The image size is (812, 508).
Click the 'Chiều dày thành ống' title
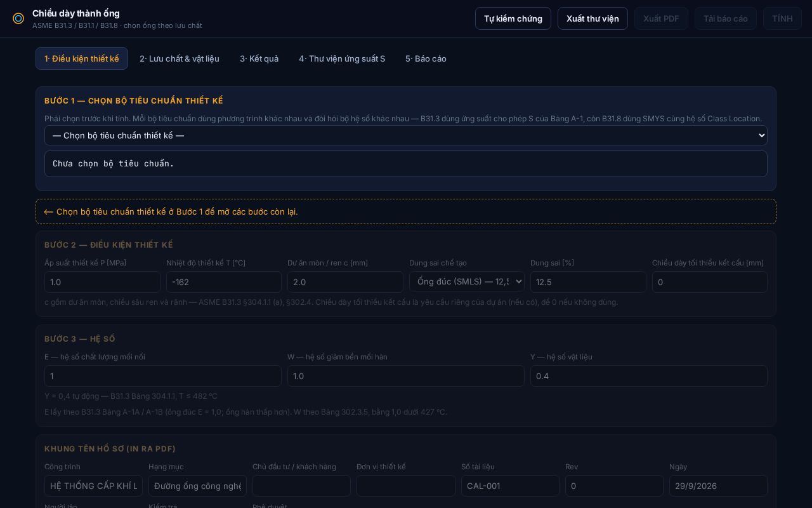click(76, 13)
